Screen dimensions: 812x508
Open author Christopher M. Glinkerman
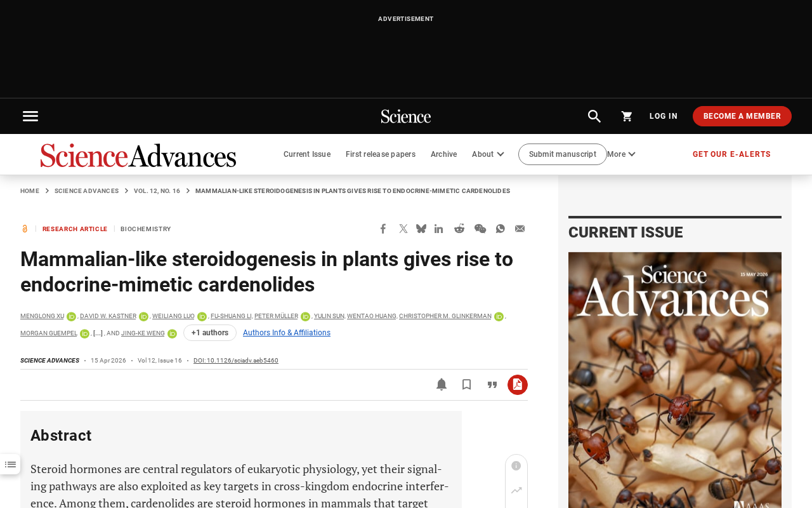click(445, 316)
